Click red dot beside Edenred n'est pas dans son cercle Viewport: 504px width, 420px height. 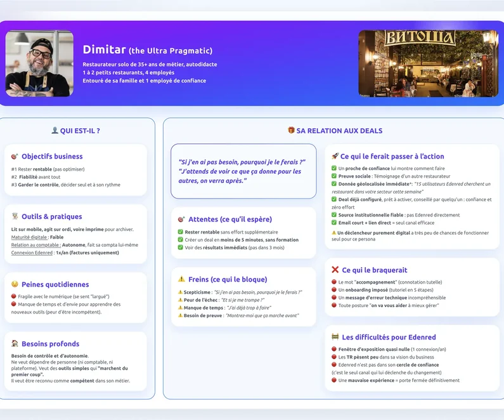click(x=334, y=364)
